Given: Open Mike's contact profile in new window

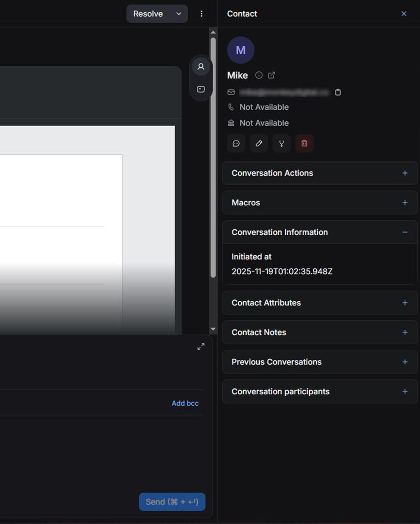Looking at the screenshot, I should coord(271,75).
